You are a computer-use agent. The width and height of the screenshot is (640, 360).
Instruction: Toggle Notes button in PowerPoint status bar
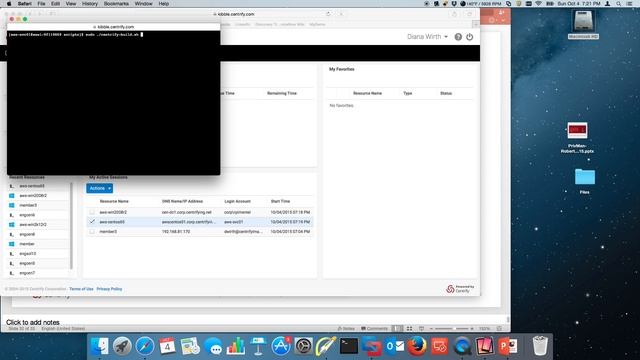346,329
